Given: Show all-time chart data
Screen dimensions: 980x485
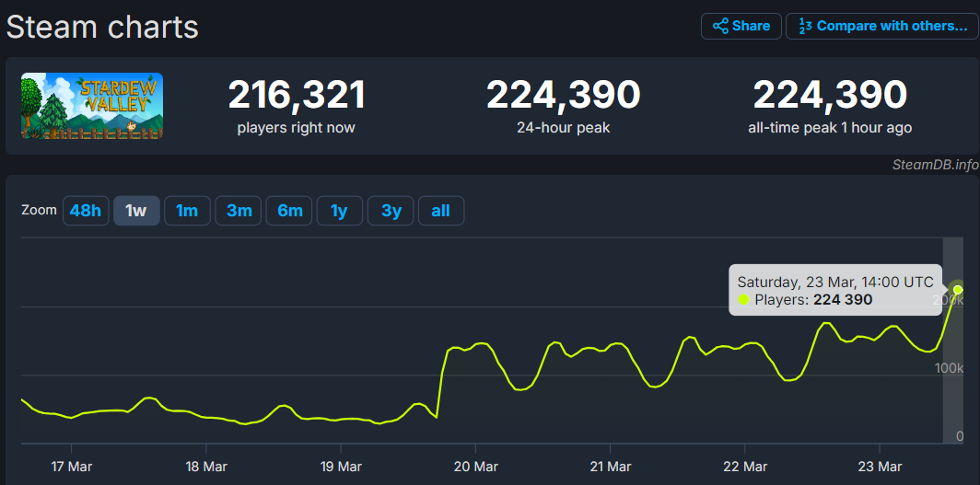Looking at the screenshot, I should click(440, 211).
